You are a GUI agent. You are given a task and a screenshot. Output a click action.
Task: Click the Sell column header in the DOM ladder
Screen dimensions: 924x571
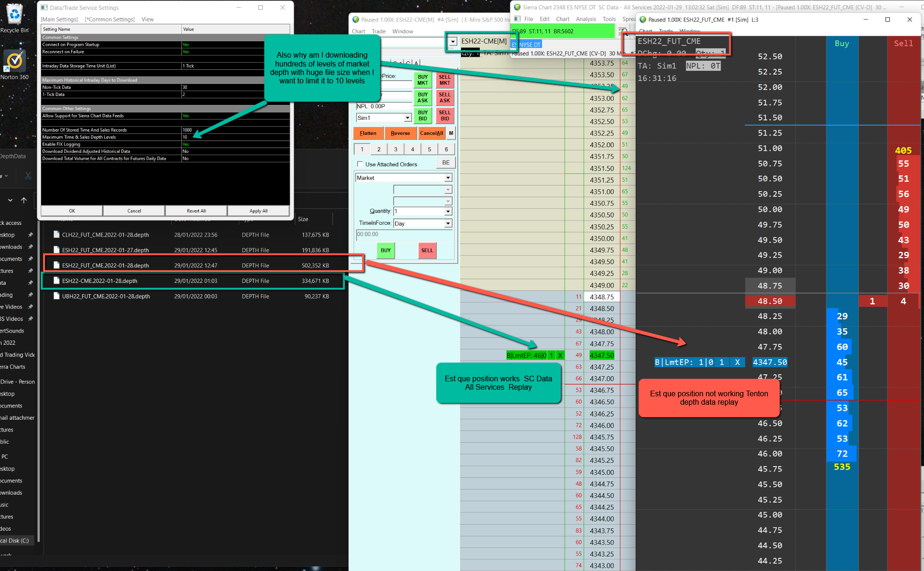pyautogui.click(x=903, y=44)
